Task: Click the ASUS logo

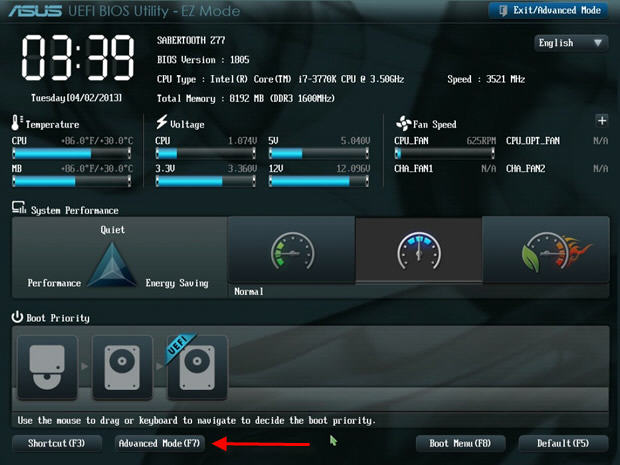Action: pyautogui.click(x=35, y=11)
